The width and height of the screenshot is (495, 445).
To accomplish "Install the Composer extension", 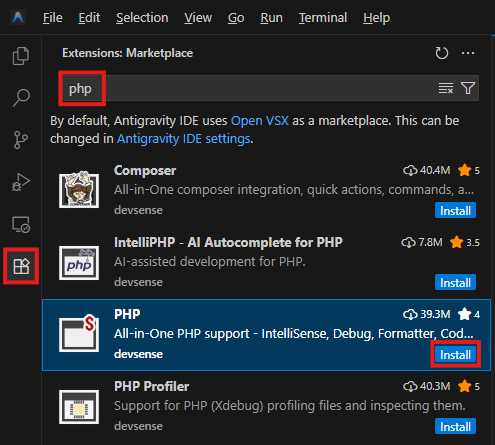I will (x=455, y=211).
